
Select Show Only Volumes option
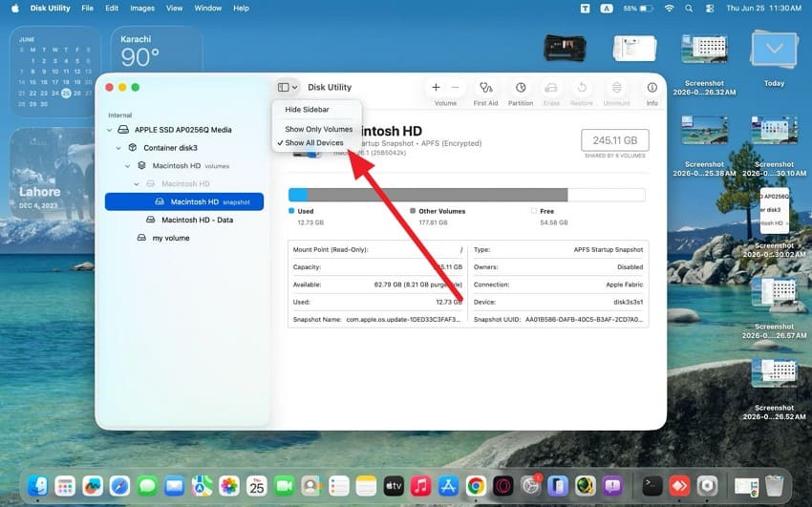click(x=317, y=129)
